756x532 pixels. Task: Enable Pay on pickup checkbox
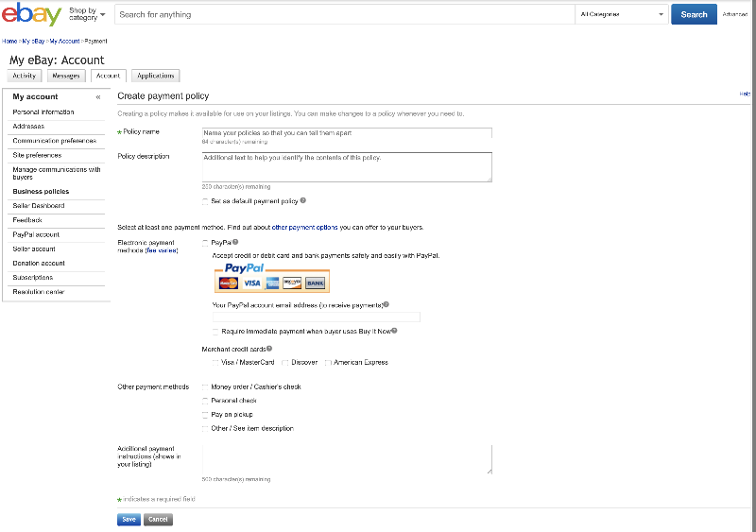pyautogui.click(x=205, y=415)
